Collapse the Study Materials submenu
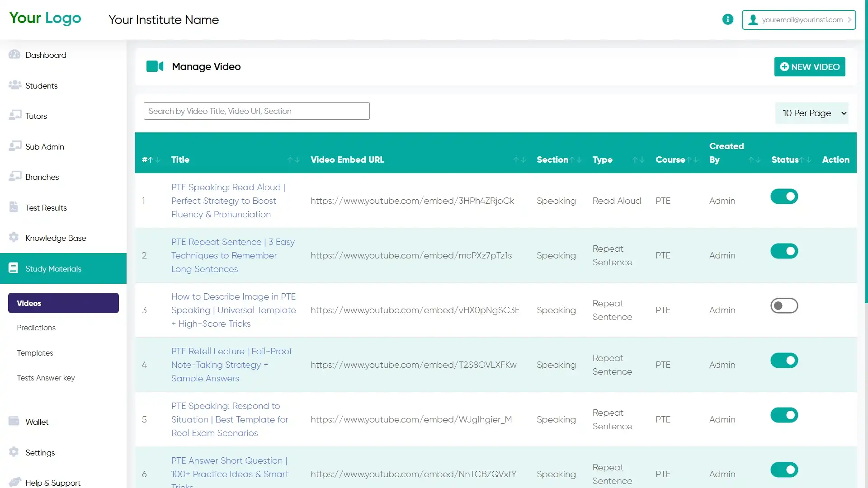868x488 pixels. [53, 268]
